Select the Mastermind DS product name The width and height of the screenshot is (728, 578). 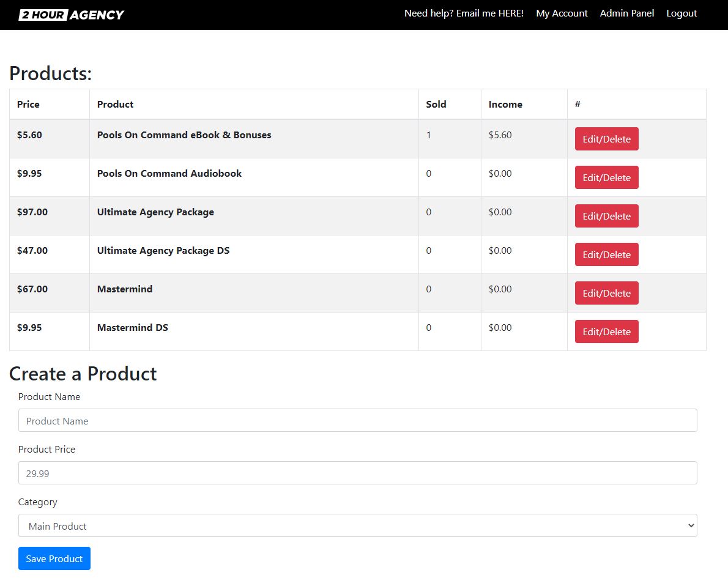[132, 328]
